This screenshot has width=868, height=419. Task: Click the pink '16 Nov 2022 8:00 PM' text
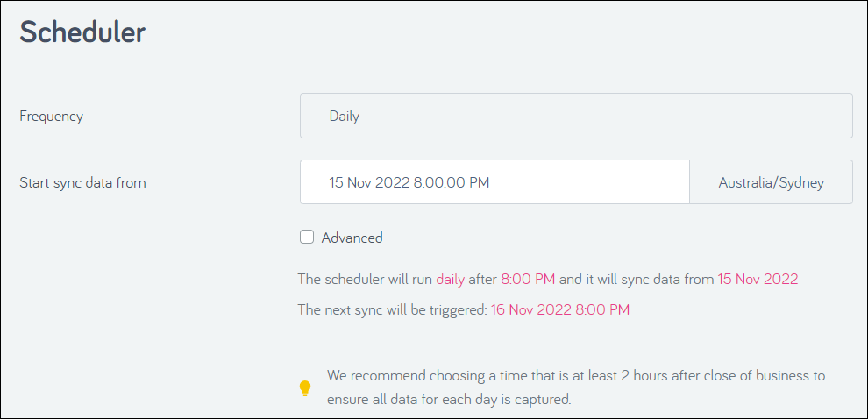tap(560, 309)
